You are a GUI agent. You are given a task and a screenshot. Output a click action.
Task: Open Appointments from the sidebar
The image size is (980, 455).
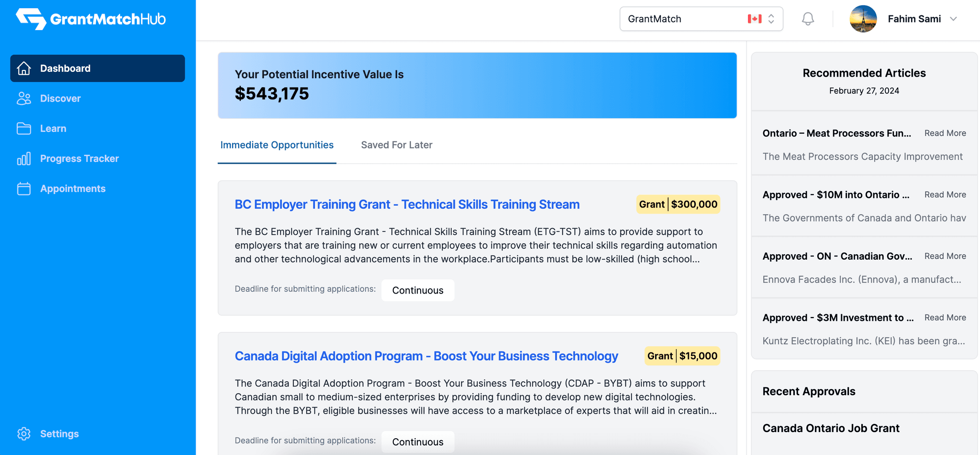(x=73, y=188)
